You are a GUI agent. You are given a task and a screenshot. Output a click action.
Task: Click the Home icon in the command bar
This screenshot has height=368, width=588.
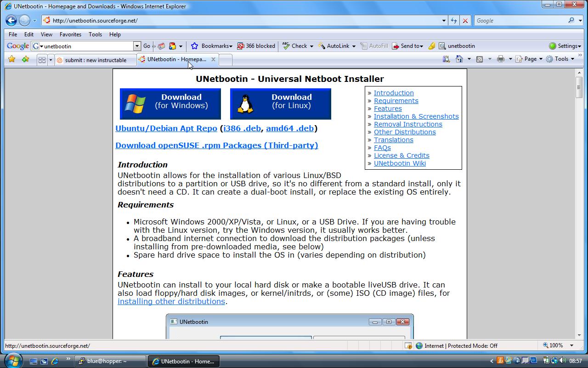(x=459, y=59)
